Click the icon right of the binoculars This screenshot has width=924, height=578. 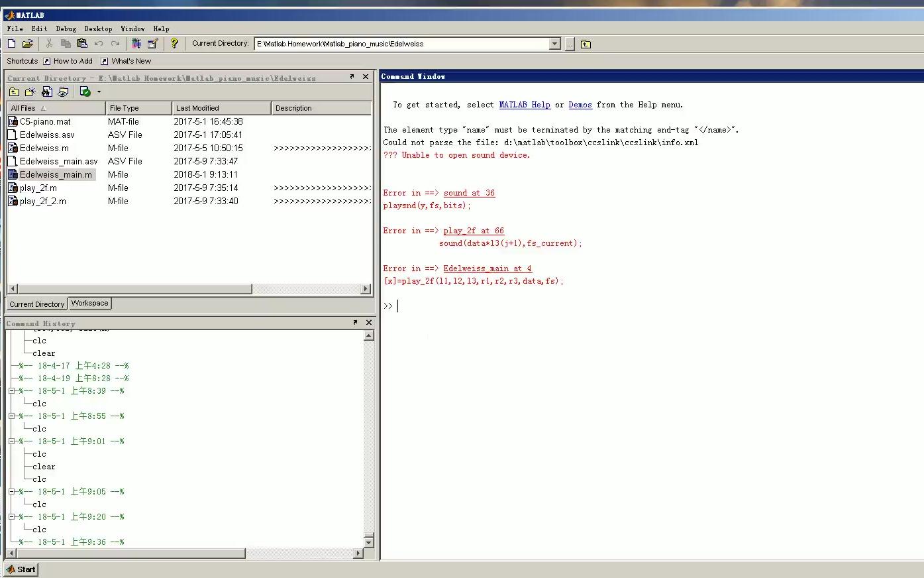tap(63, 91)
